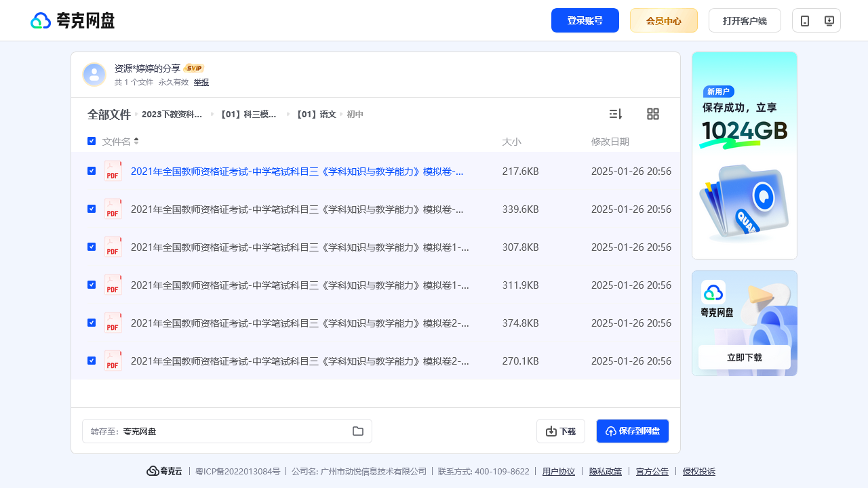The image size is (868, 488).
Task: Open the 用户协议 link in footer
Action: (x=559, y=472)
